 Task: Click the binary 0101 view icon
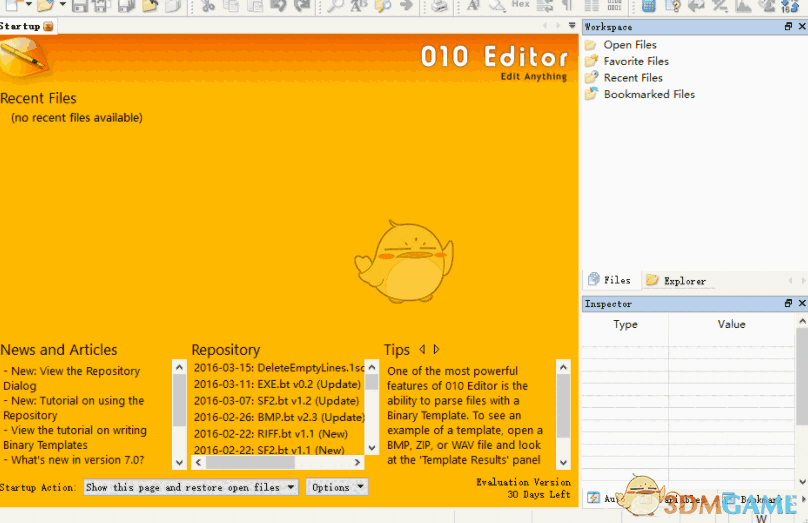[615, 5]
